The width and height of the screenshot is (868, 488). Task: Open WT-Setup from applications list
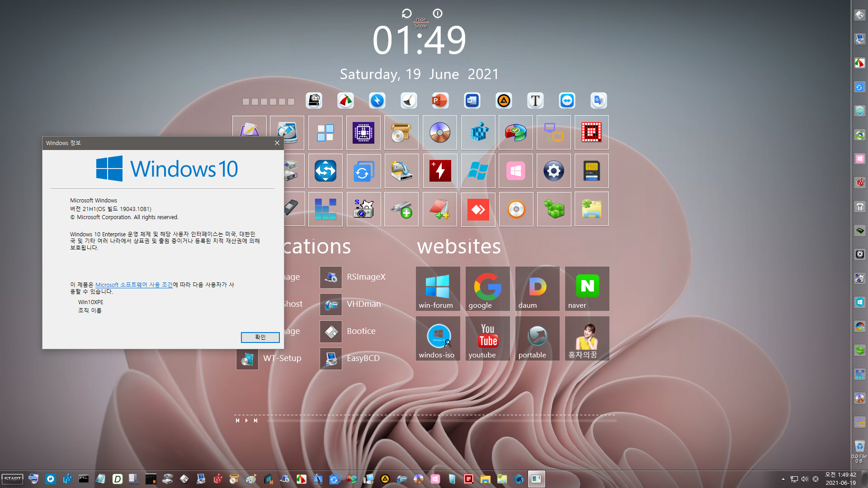269,358
